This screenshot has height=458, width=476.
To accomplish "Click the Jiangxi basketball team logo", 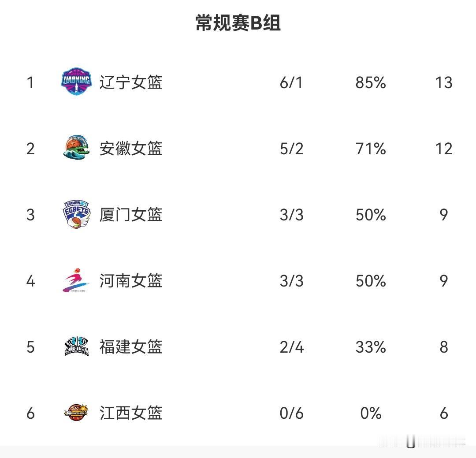I will [76, 413].
